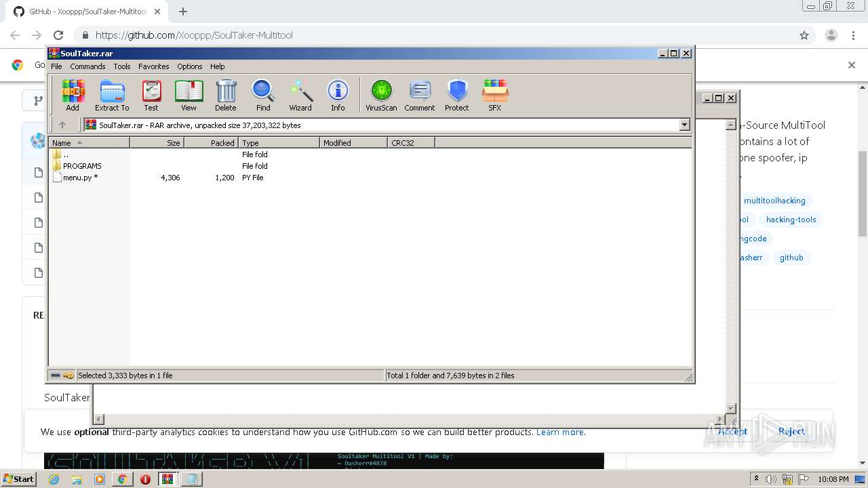Open the Find magnifier tool

[x=263, y=95]
